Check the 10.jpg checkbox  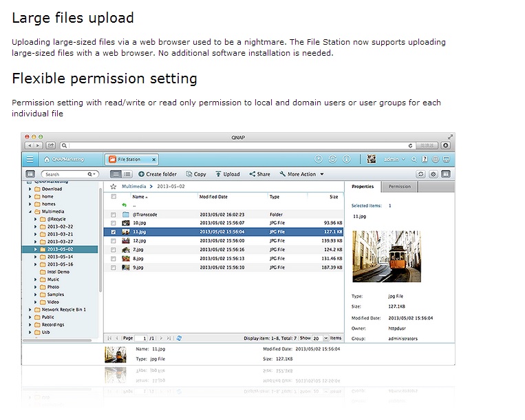coord(113,223)
